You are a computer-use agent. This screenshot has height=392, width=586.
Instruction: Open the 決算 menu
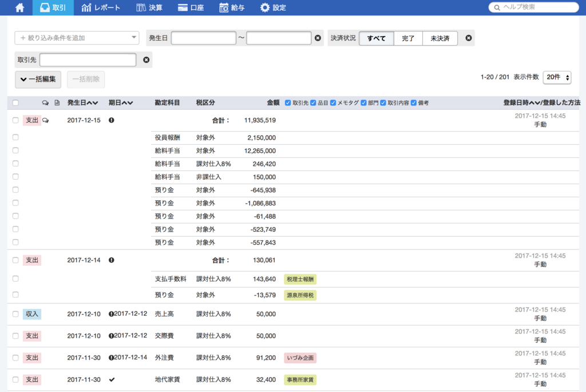(149, 7)
